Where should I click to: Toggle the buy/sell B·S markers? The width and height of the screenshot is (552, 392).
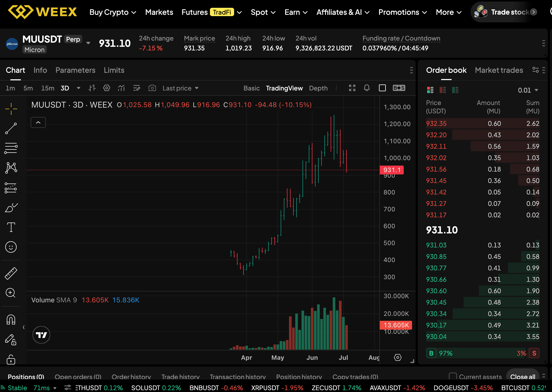[399, 88]
